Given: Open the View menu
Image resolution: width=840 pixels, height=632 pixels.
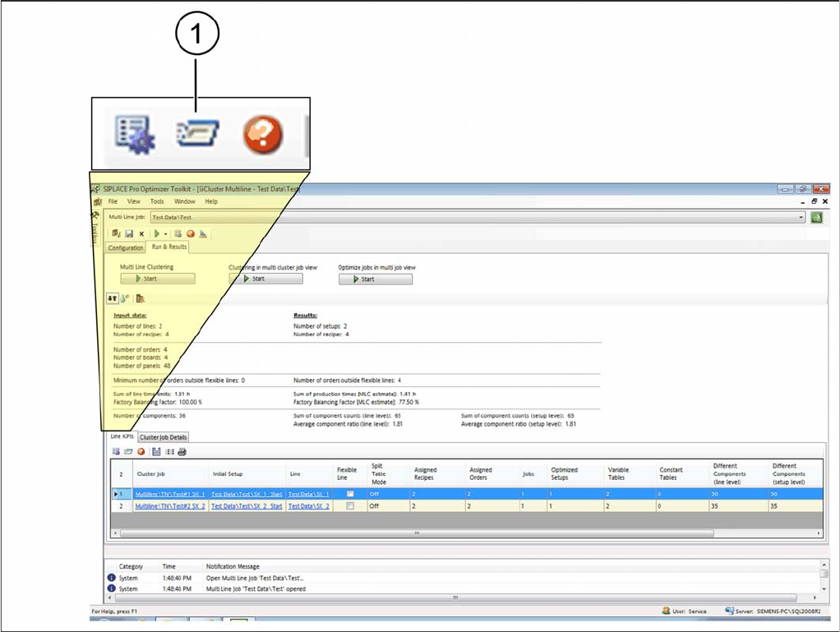Looking at the screenshot, I should pos(133,202).
